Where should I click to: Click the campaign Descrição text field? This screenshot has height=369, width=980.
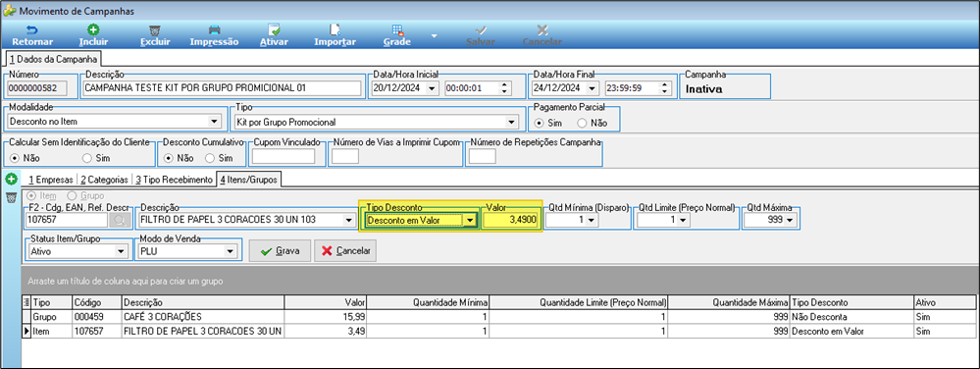[x=223, y=88]
